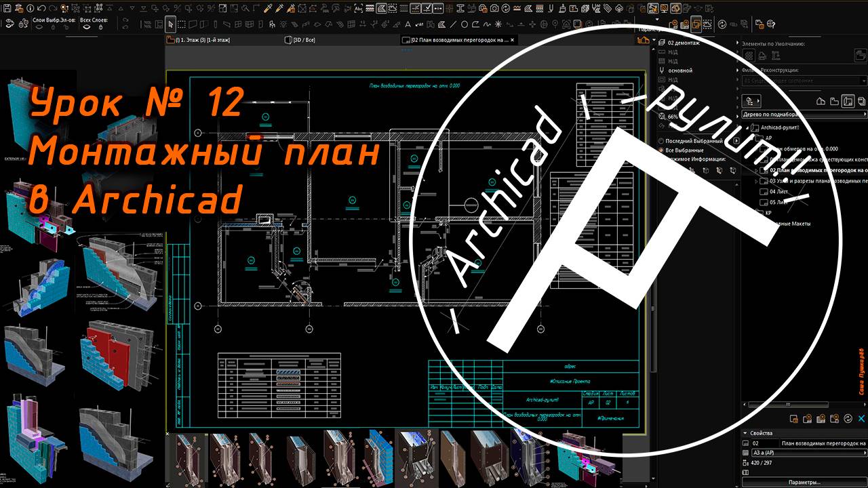
Task: Open the Find and Select icon
Action: (64, 7)
